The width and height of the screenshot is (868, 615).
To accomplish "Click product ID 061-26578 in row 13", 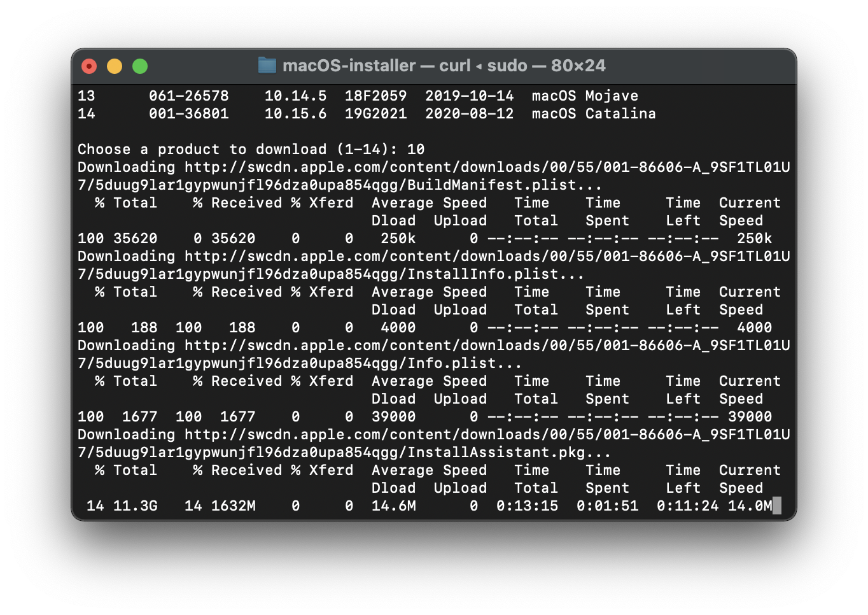I will [x=188, y=96].
